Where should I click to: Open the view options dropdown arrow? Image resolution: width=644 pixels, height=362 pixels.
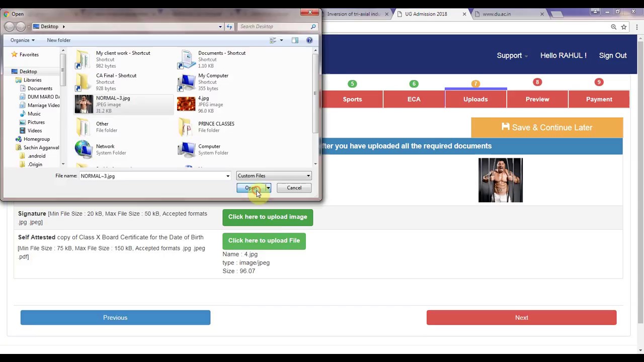click(x=281, y=40)
